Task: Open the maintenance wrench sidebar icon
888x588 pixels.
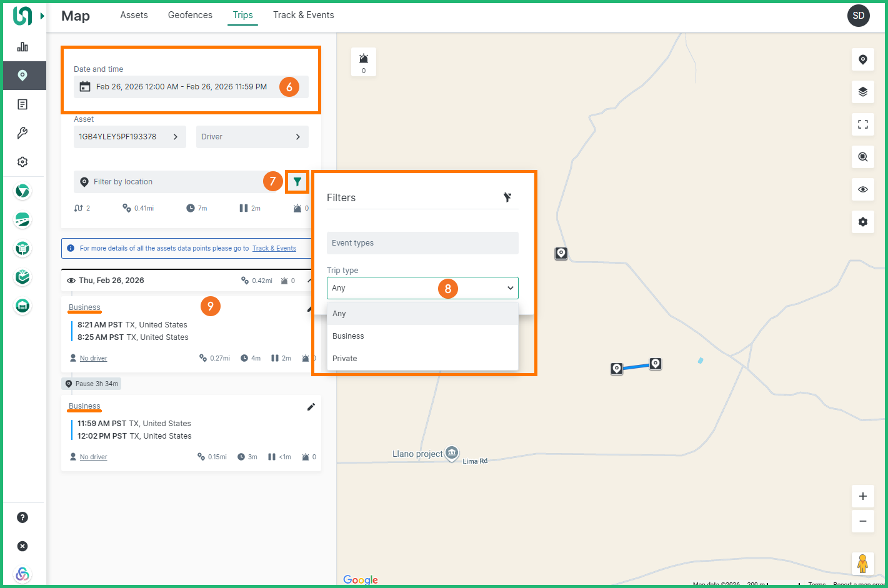Action: 22,133
